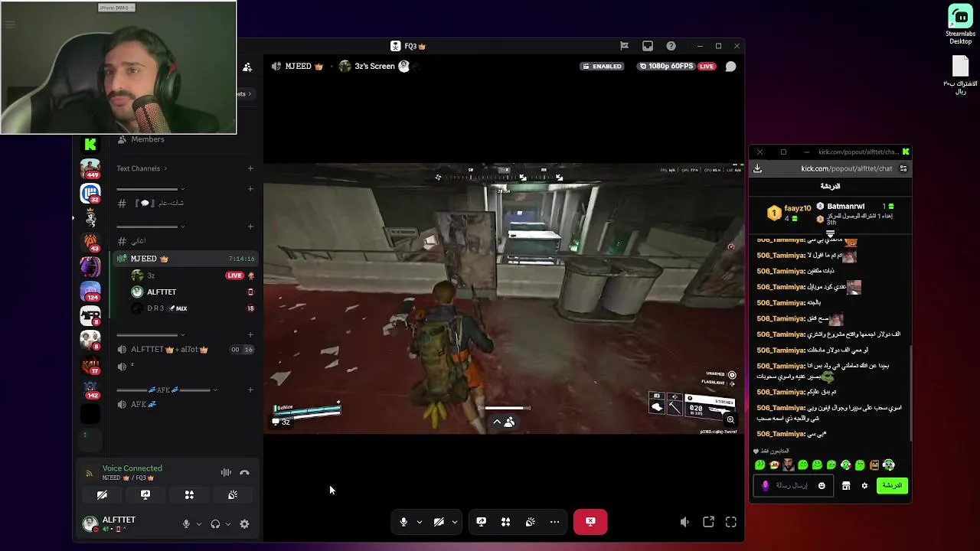The height and width of the screenshot is (551, 980).
Task: Click download icon in Kick popout window
Action: [757, 168]
